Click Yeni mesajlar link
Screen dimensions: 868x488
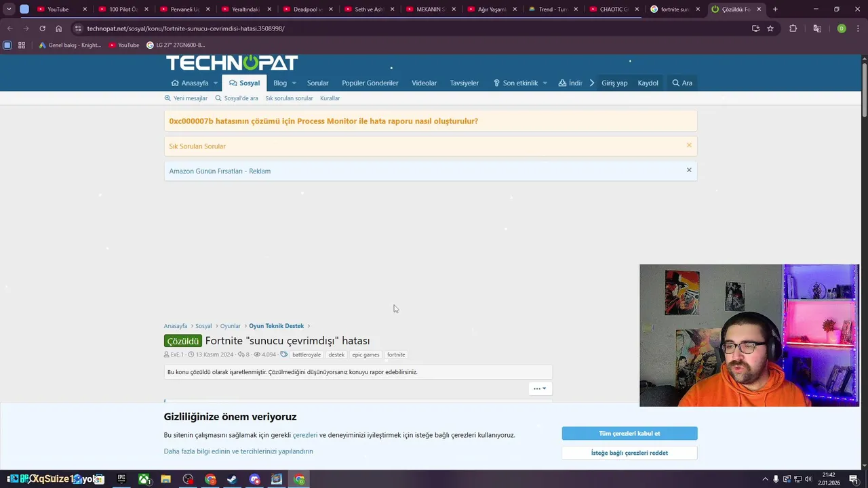(x=186, y=98)
